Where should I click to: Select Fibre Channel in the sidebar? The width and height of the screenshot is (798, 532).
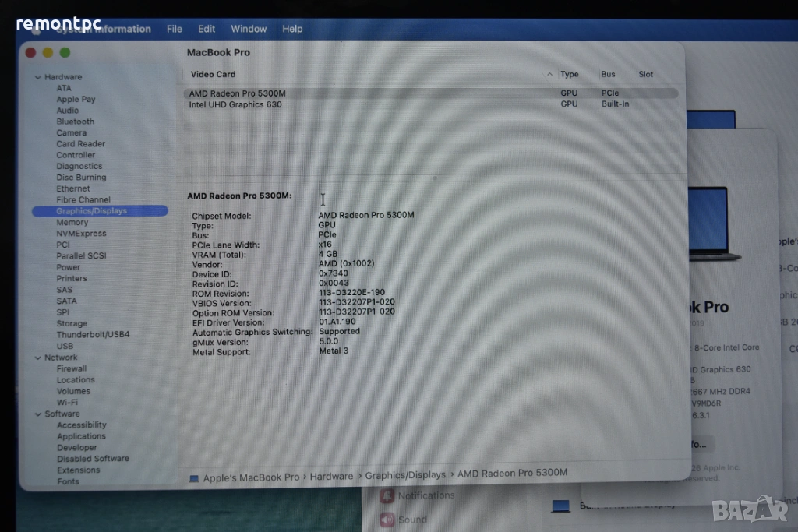point(83,200)
